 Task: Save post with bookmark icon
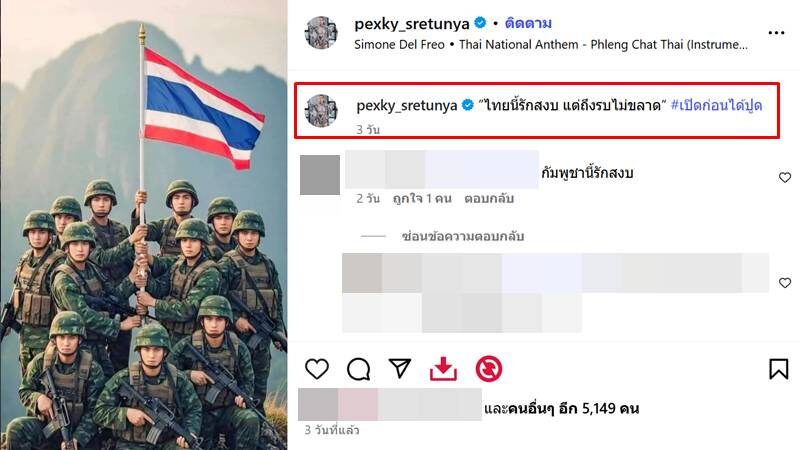coord(779,369)
